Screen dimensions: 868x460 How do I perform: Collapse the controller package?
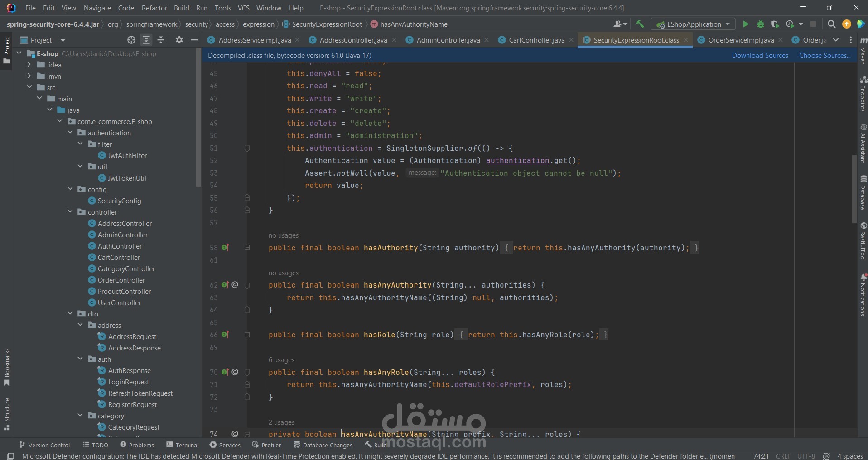pyautogui.click(x=70, y=212)
